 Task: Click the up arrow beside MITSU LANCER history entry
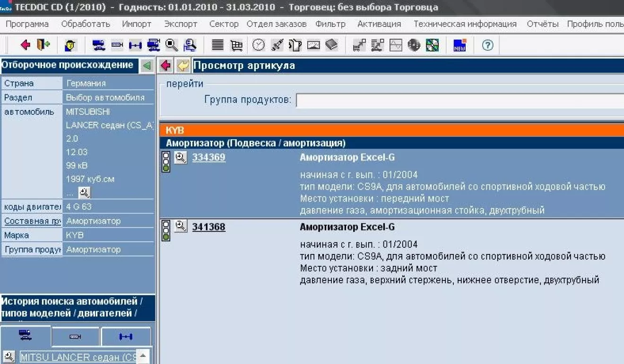pos(143,356)
